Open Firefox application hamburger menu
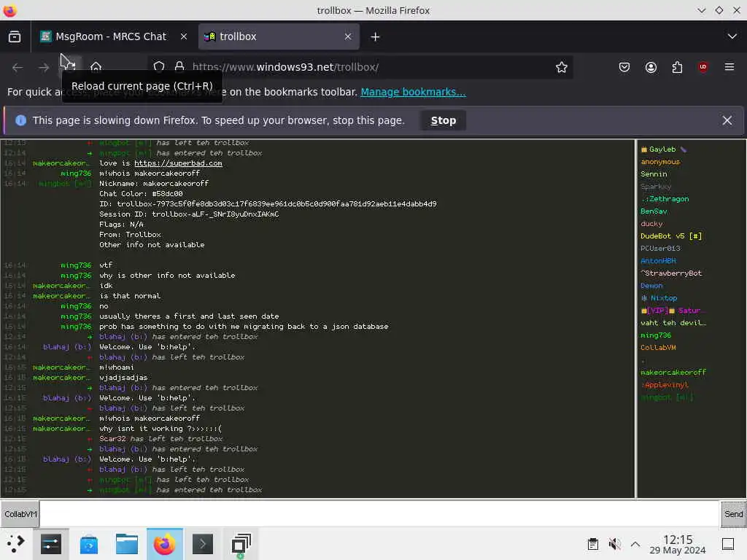Image resolution: width=747 pixels, height=560 pixels. tap(729, 67)
